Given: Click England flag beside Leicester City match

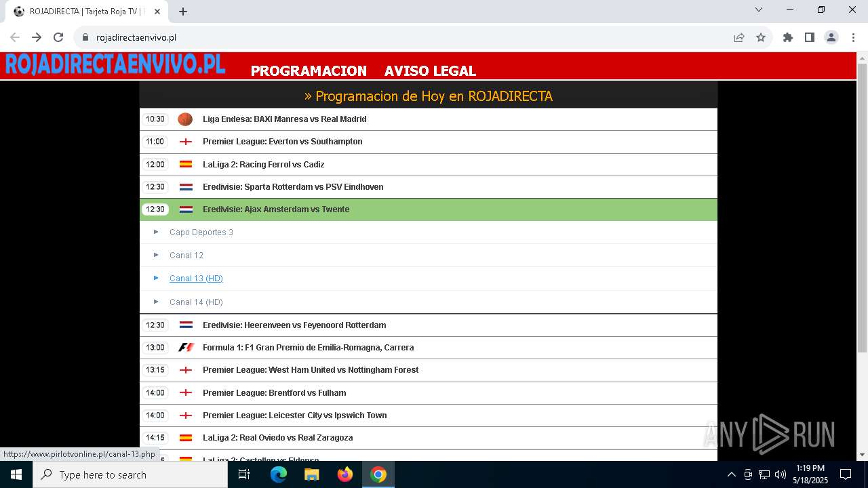Looking at the screenshot, I should [186, 415].
